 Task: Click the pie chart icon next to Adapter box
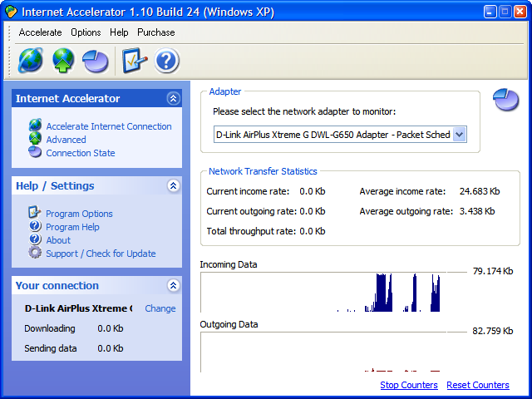[505, 100]
